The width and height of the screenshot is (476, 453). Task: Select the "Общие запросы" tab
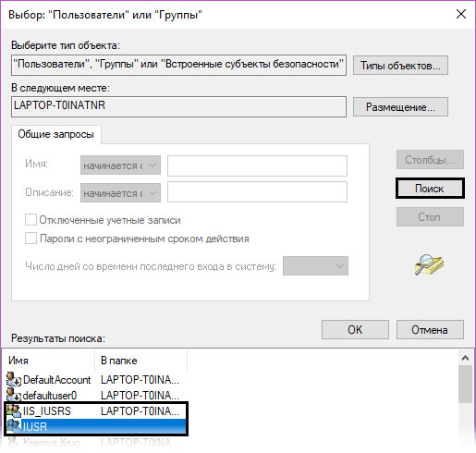56,134
